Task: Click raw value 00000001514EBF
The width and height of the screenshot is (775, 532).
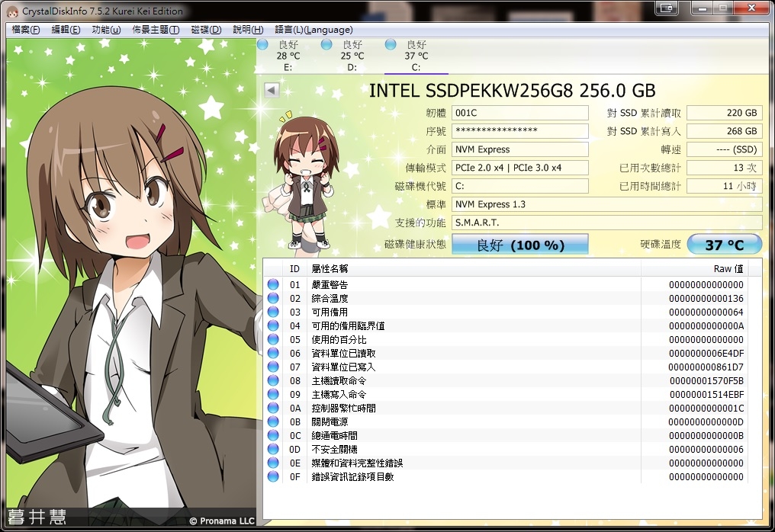Action: pos(707,394)
